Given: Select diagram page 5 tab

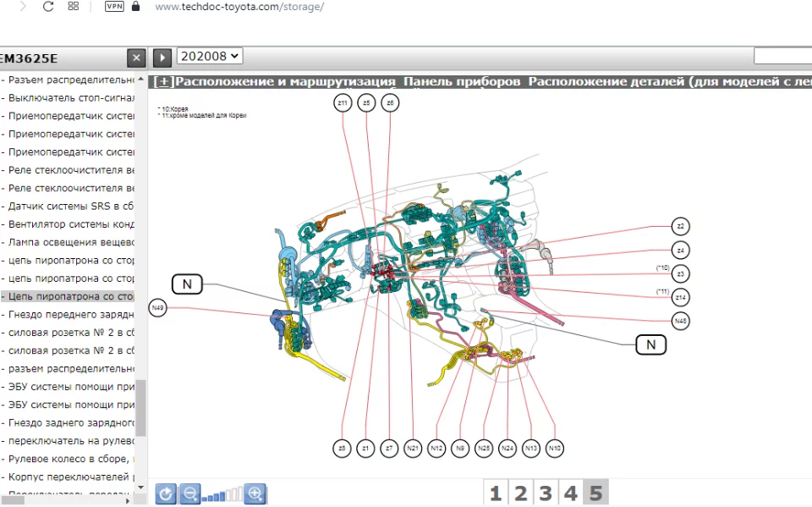Looking at the screenshot, I should 595,493.
